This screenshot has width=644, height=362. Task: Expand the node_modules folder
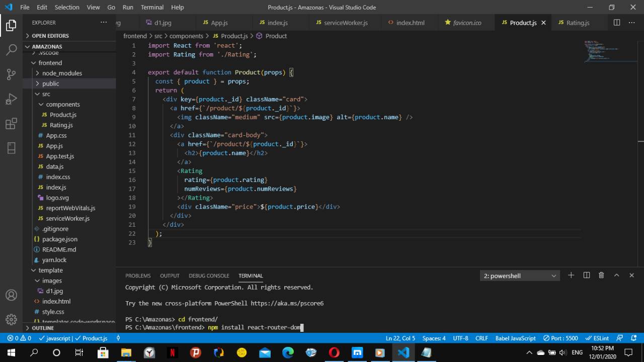(61, 73)
